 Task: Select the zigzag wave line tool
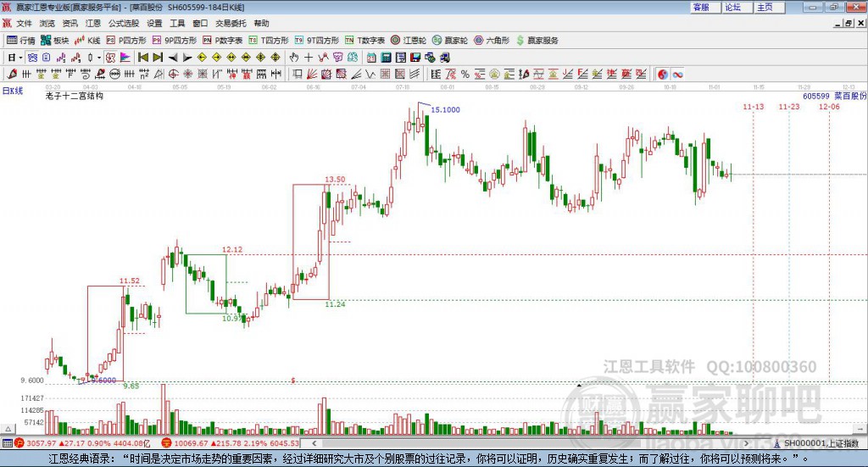pyautogui.click(x=371, y=74)
